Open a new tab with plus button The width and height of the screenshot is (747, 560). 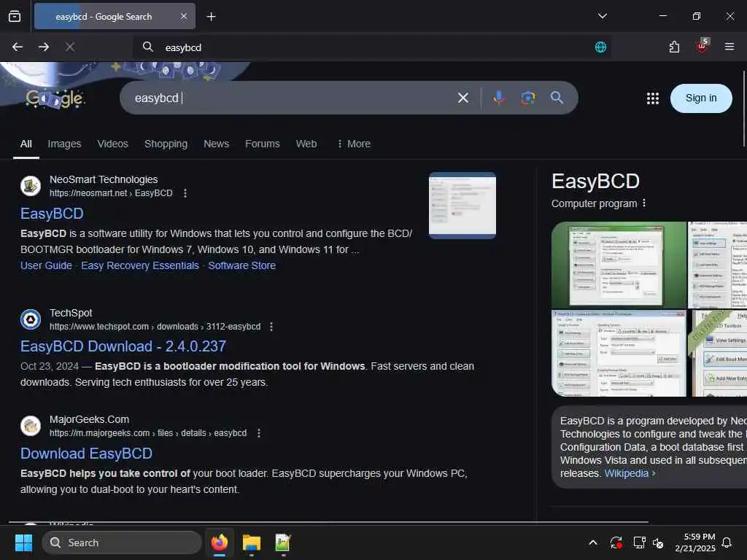point(211,17)
